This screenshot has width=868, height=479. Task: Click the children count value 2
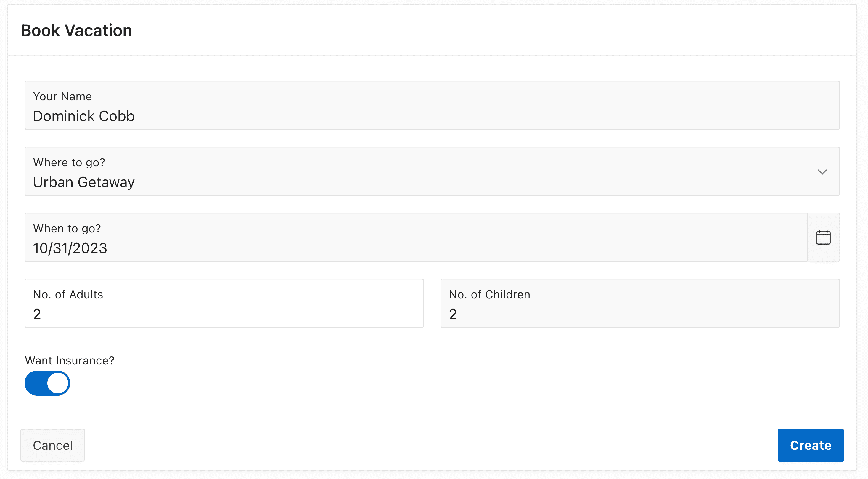point(453,314)
